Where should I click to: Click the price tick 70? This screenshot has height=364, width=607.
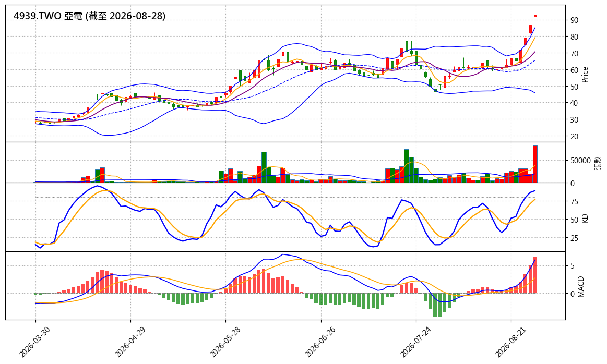(574, 53)
